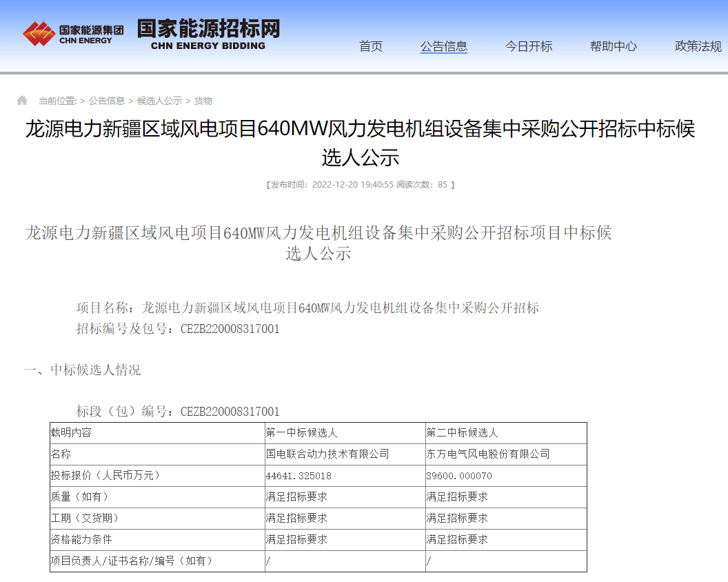The image size is (728, 582).
Task: Click the 第二中标候选人 header cell
Action: pos(506,433)
